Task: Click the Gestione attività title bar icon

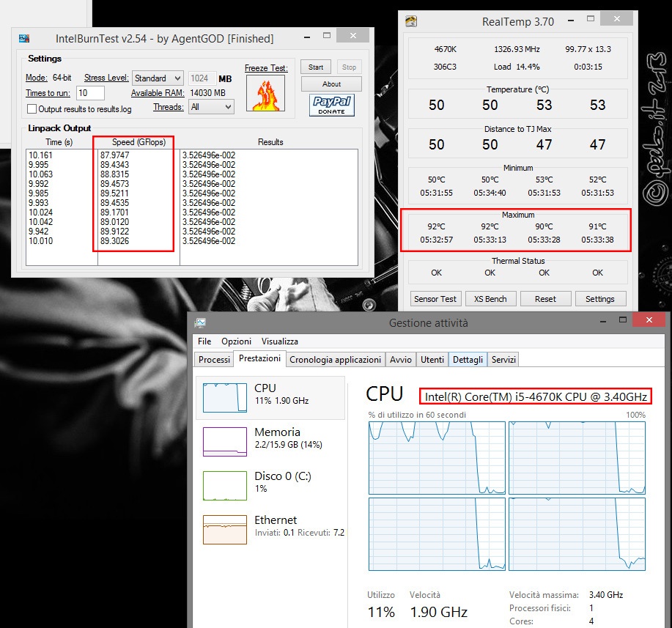Action: (x=200, y=322)
